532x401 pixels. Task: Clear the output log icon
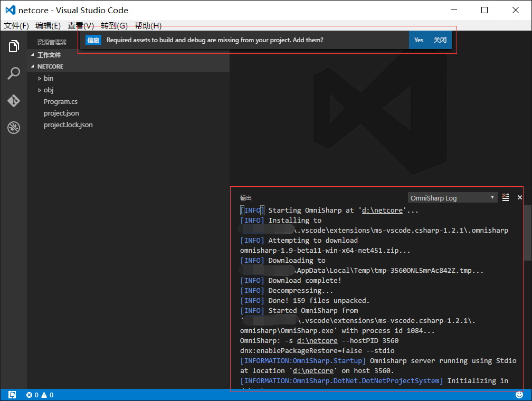coord(506,197)
